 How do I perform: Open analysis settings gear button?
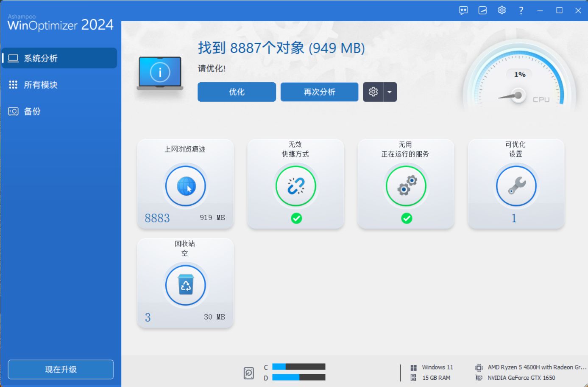click(373, 92)
